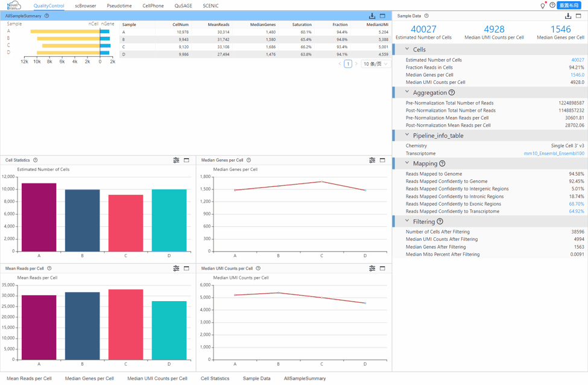This screenshot has width=588, height=385.
Task: Click the blue reset layout button
Action: click(x=569, y=5)
